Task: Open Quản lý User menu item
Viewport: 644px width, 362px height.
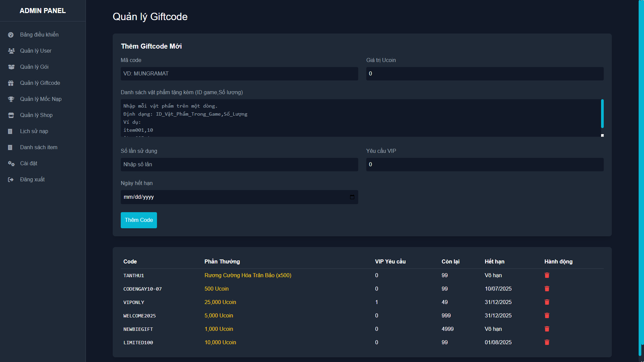Action: point(36,51)
